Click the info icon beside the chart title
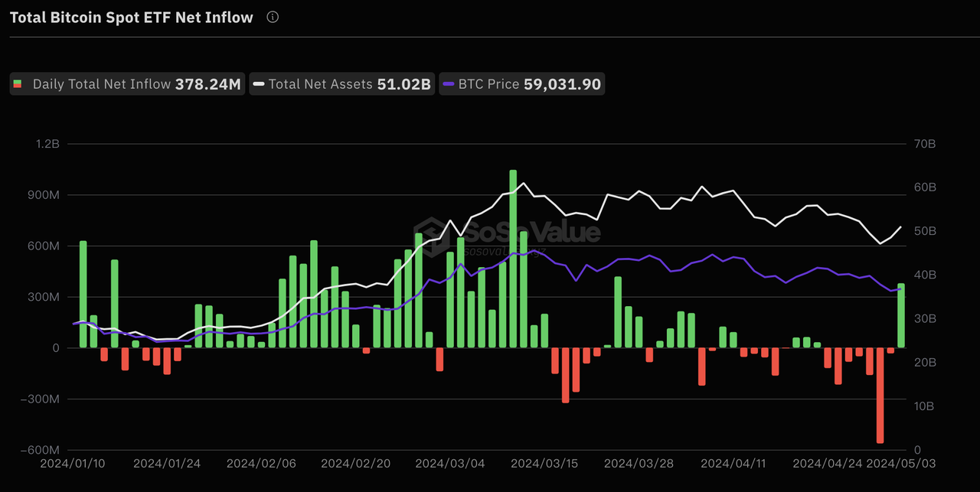980x492 pixels. 272,17
